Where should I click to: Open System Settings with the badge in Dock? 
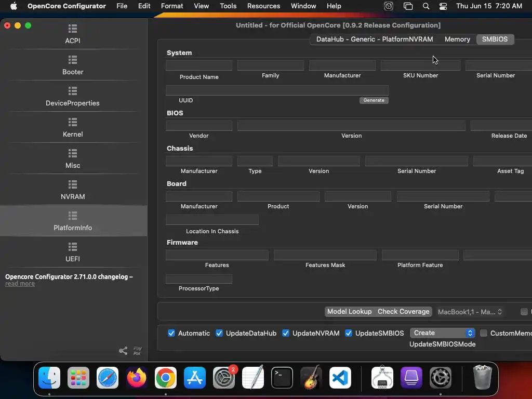click(x=224, y=377)
